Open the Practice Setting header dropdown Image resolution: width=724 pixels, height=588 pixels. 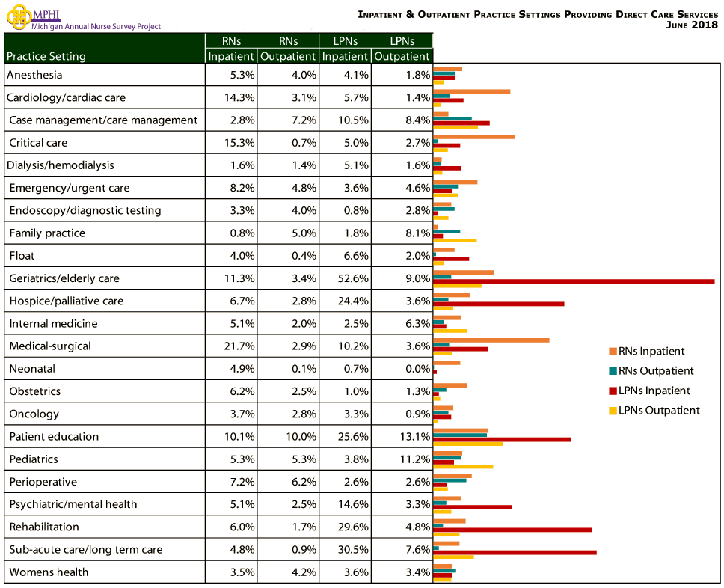pyautogui.click(x=45, y=56)
